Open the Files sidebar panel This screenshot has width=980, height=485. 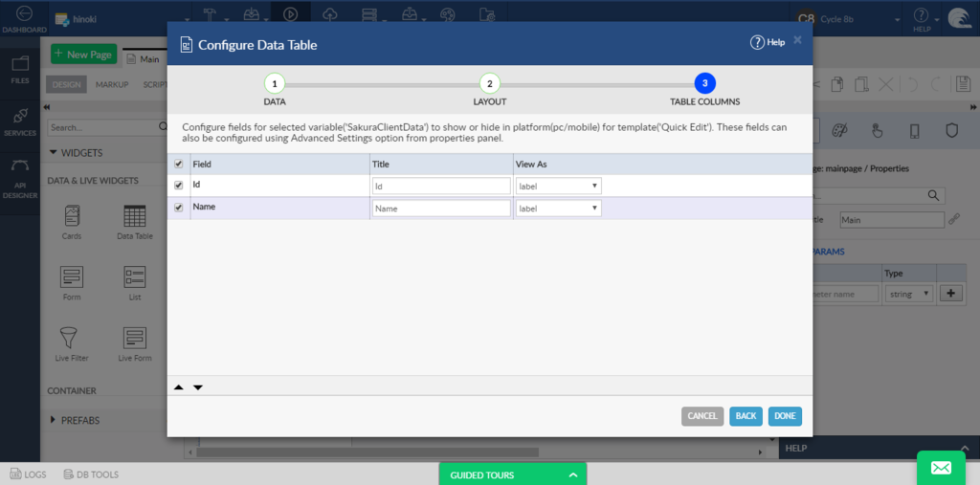pyautogui.click(x=20, y=70)
